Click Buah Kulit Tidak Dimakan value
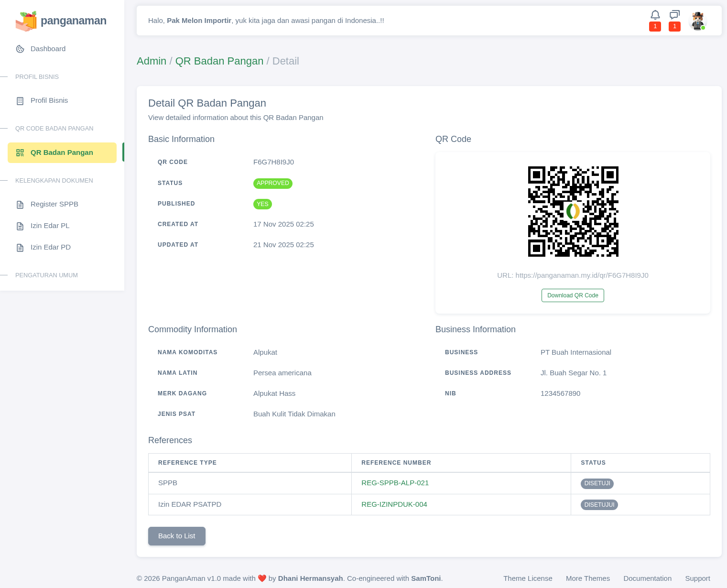Image resolution: width=727 pixels, height=588 pixels. pyautogui.click(x=294, y=414)
